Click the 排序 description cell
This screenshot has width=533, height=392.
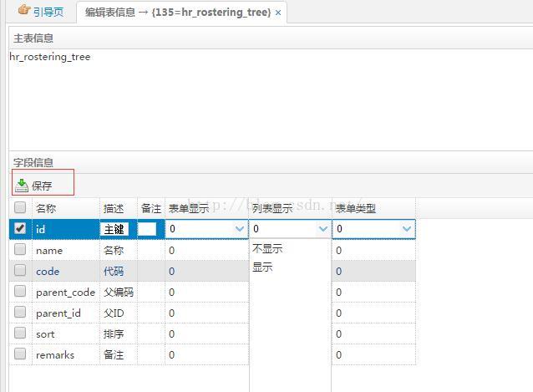click(x=119, y=333)
